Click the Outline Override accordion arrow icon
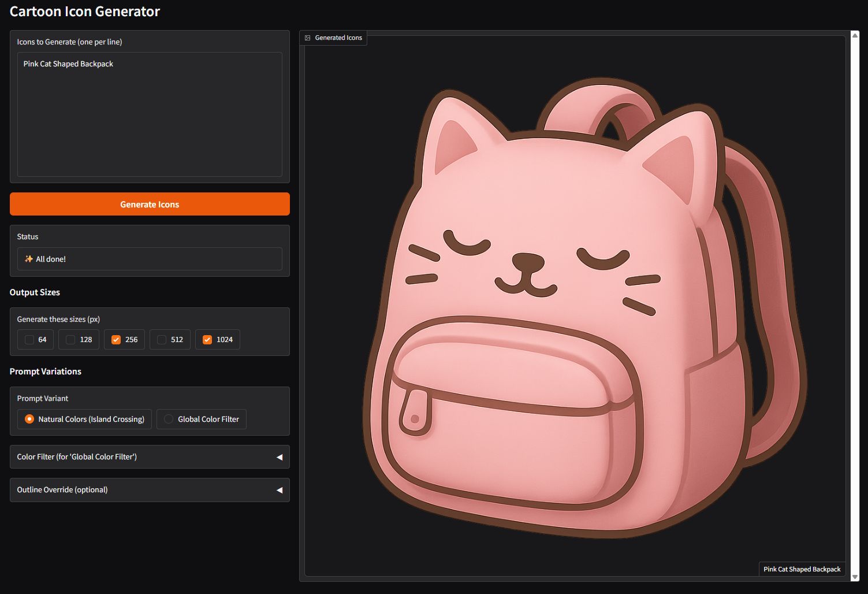The image size is (868, 594). pyautogui.click(x=280, y=490)
